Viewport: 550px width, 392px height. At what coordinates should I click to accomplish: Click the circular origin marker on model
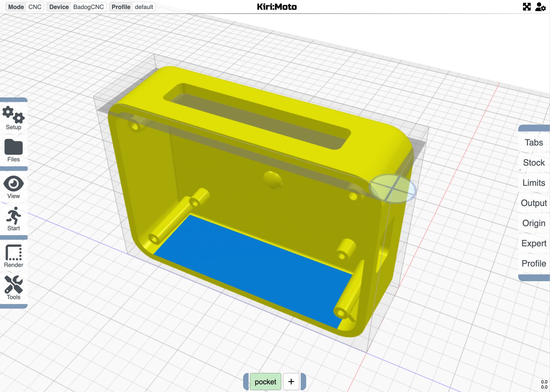pyautogui.click(x=393, y=189)
